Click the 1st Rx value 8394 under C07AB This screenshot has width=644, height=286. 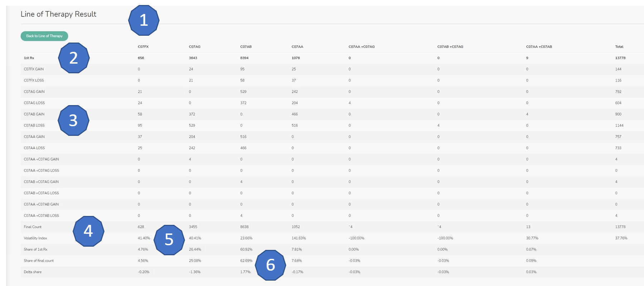tap(244, 58)
